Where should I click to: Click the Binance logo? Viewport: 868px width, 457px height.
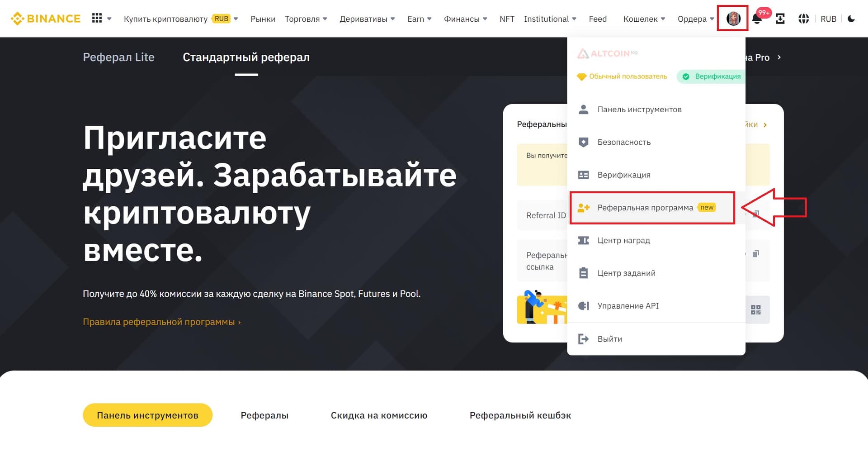tap(45, 19)
